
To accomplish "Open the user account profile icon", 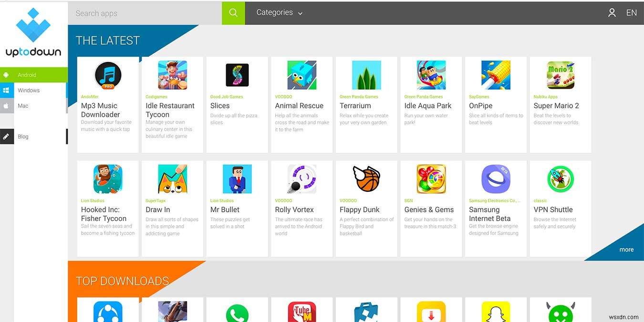I will coord(612,13).
